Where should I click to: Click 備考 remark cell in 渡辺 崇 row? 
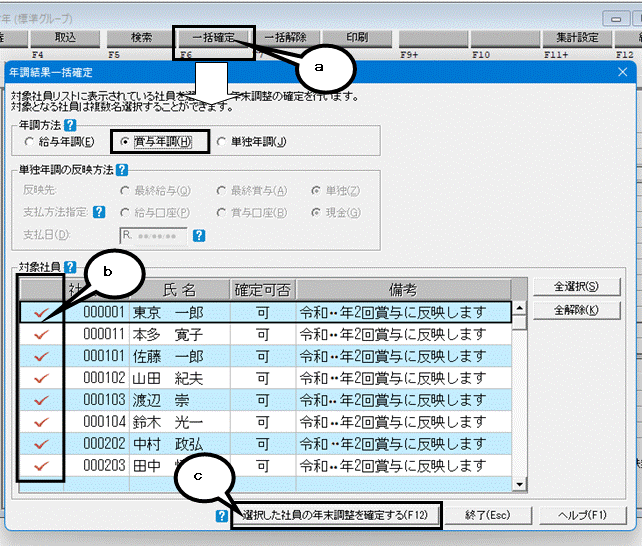[403, 400]
